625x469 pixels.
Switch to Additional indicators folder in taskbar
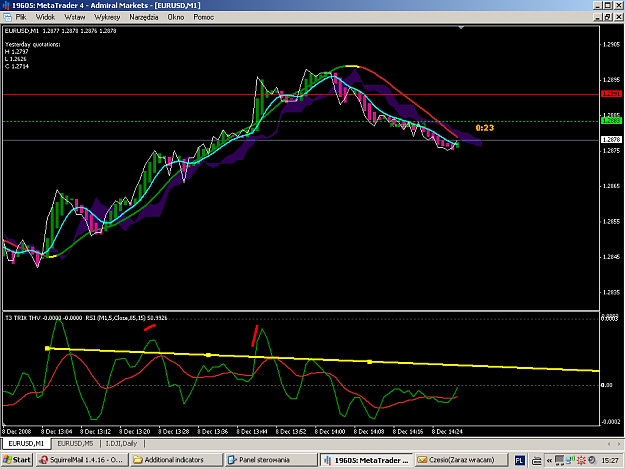[x=176, y=460]
